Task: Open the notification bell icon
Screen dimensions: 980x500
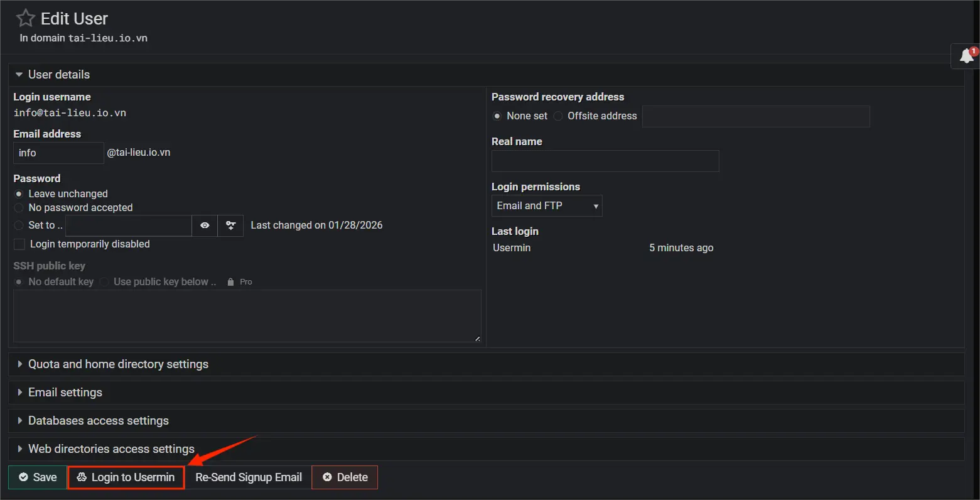Action: pos(965,56)
